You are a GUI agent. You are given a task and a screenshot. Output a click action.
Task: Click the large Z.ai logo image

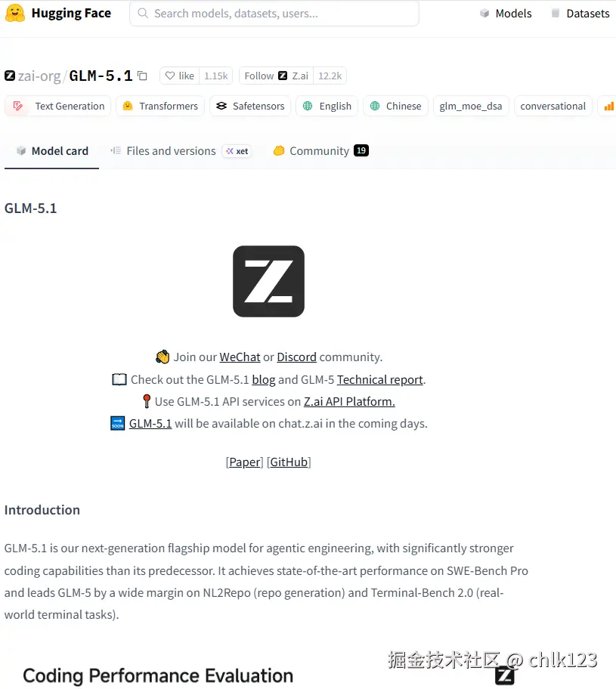point(268,281)
